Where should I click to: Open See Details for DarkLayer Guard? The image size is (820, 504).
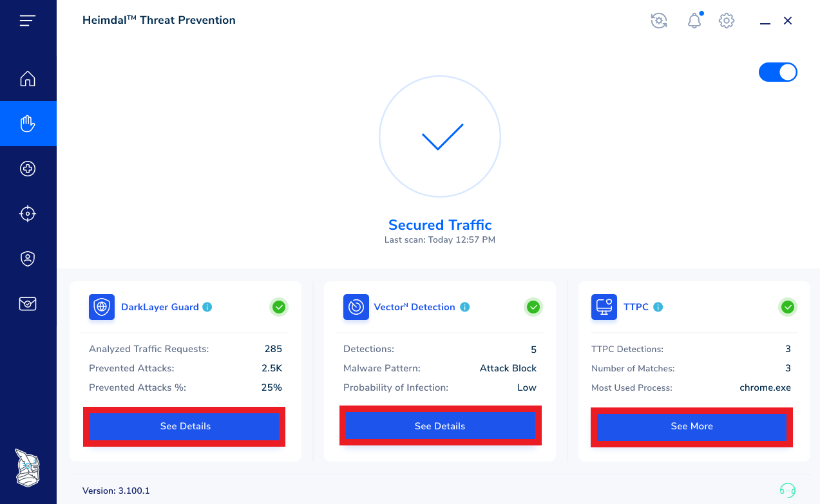pyautogui.click(x=185, y=426)
